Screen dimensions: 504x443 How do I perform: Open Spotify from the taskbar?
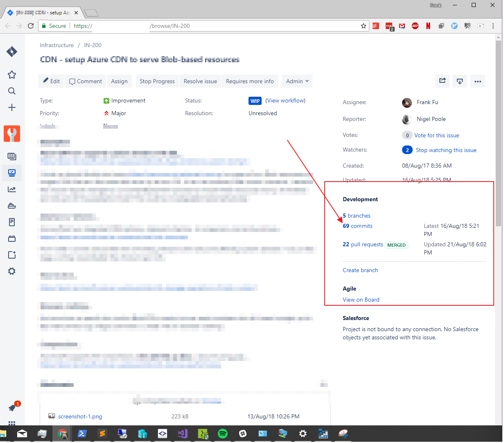[223, 434]
